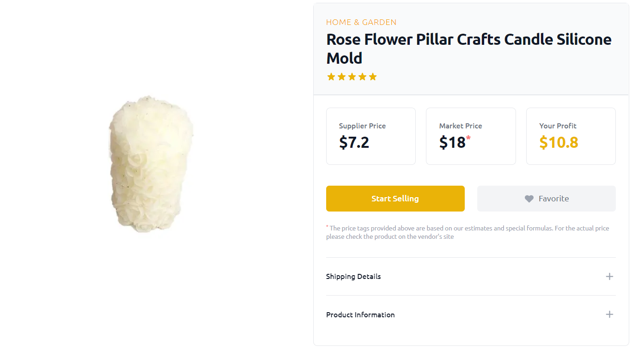Image resolution: width=644 pixels, height=351 pixels.
Task: Expand the Shipping Details section
Action: (x=353, y=276)
